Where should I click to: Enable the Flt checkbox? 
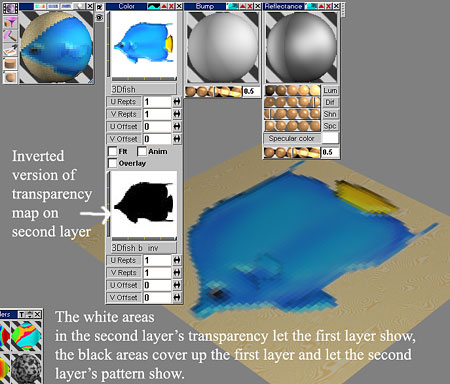point(113,152)
